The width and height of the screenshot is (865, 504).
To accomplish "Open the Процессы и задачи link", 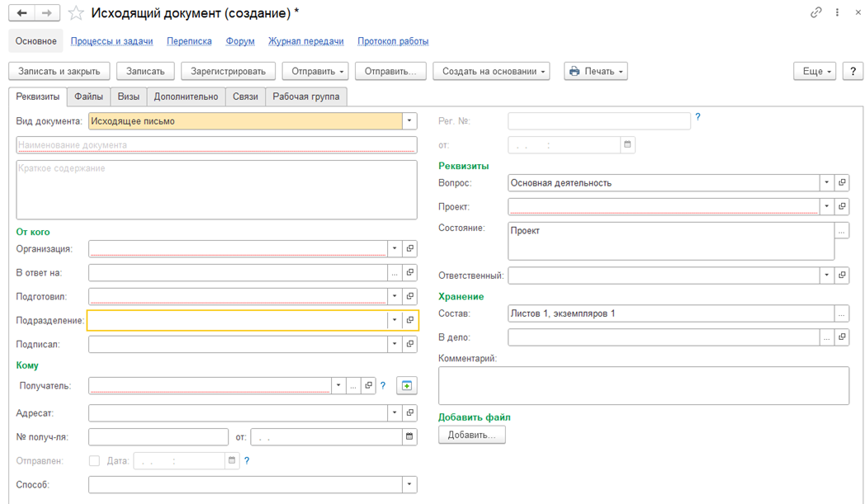I will click(111, 41).
